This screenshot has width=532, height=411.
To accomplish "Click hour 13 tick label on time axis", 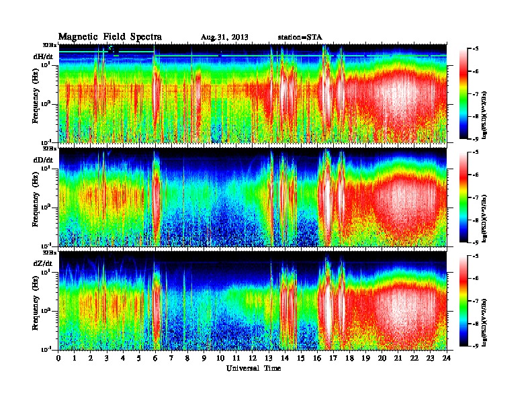I will click(269, 358).
